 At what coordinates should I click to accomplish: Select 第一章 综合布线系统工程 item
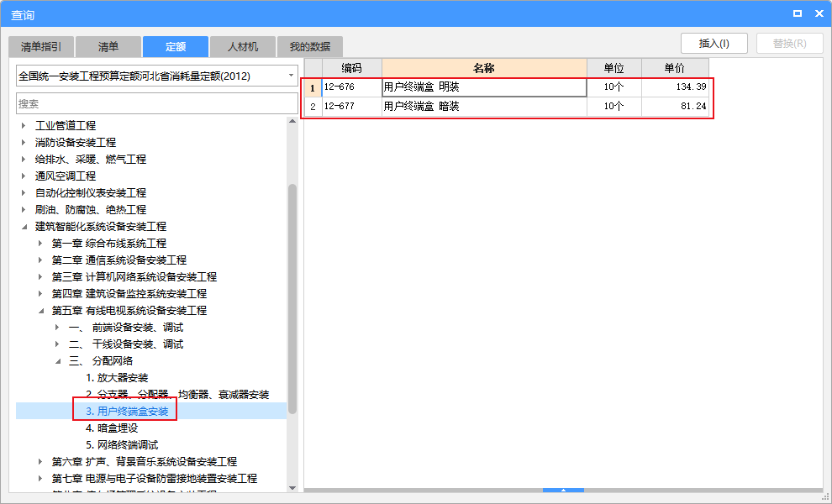[108, 244]
